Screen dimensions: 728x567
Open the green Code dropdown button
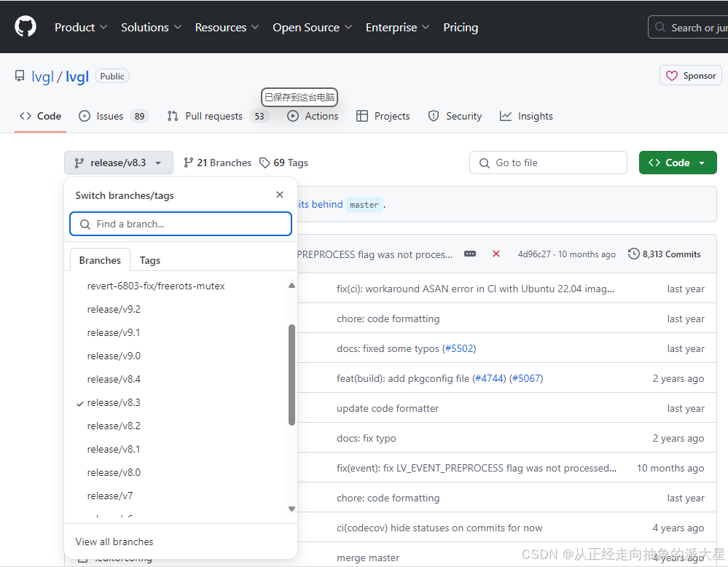click(x=678, y=163)
